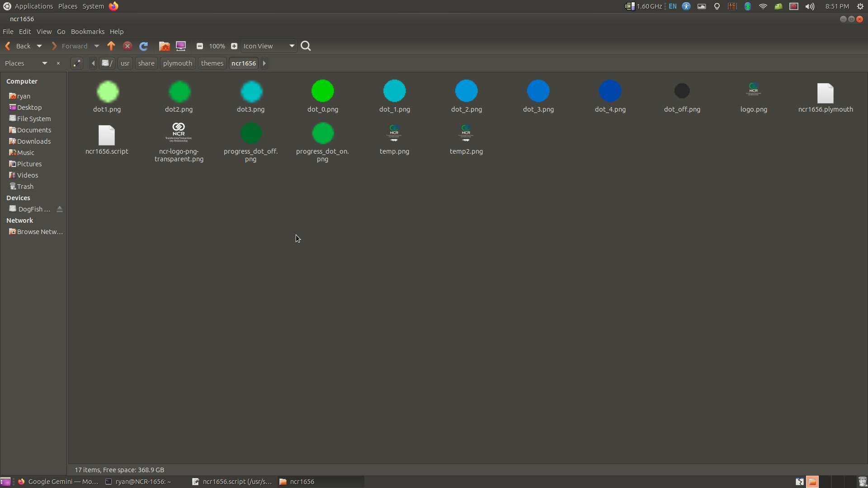Eject the DogFish device
This screenshot has height=488, width=868.
pos(60,209)
